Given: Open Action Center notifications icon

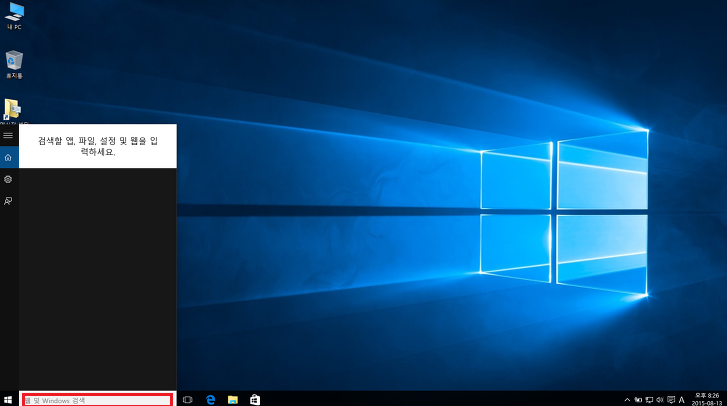Looking at the screenshot, I should (x=671, y=400).
